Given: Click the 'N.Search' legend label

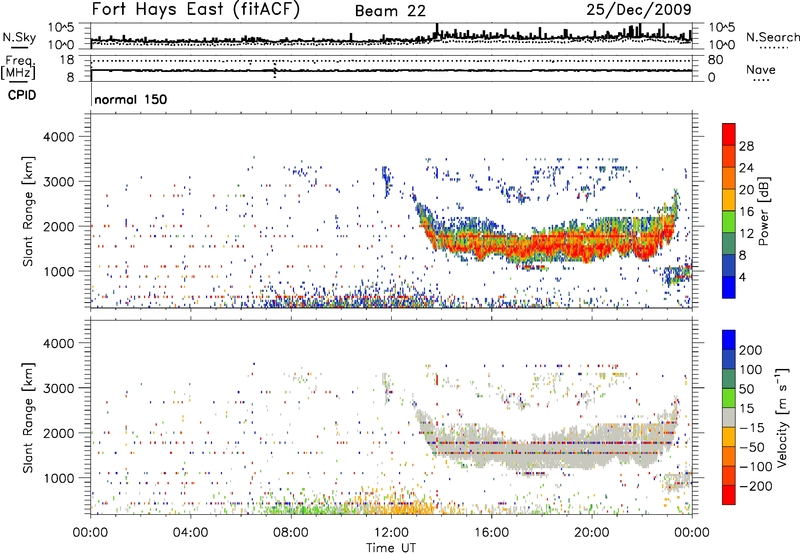Looking at the screenshot, I should click(x=772, y=37).
